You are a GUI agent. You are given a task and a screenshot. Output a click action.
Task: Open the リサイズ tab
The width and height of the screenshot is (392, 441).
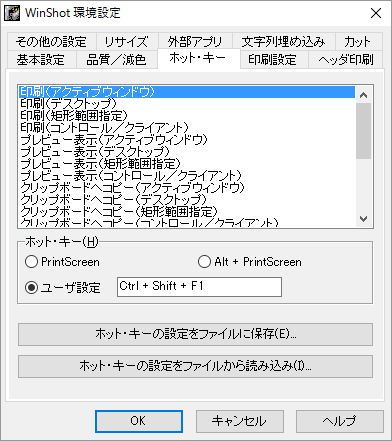tap(127, 42)
